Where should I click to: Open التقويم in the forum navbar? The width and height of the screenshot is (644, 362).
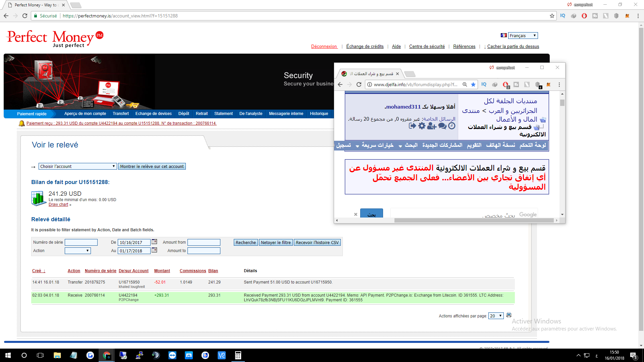pos(474,145)
